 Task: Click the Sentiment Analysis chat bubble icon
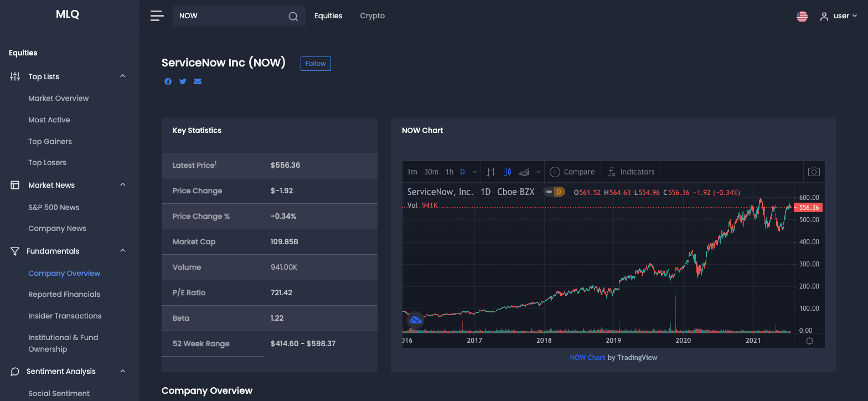pyautogui.click(x=15, y=371)
